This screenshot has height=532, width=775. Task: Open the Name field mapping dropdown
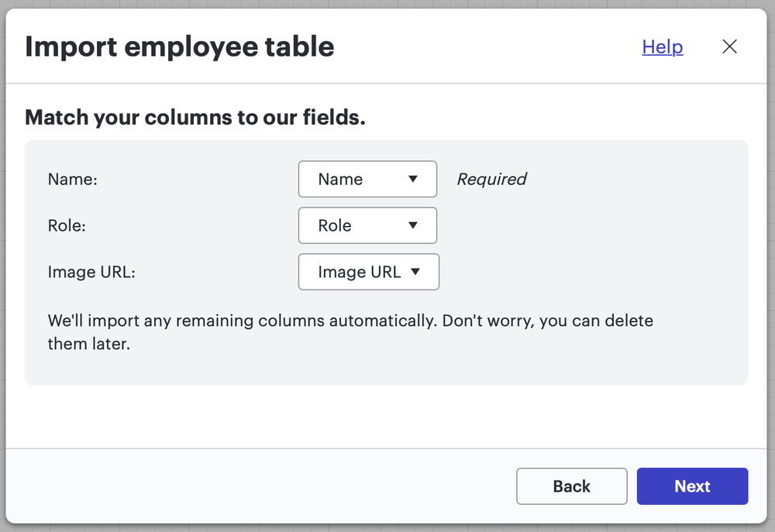coord(367,179)
